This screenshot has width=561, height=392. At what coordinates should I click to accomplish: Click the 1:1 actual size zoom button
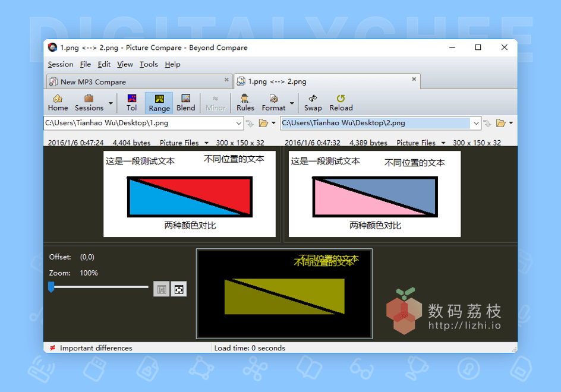pos(162,289)
